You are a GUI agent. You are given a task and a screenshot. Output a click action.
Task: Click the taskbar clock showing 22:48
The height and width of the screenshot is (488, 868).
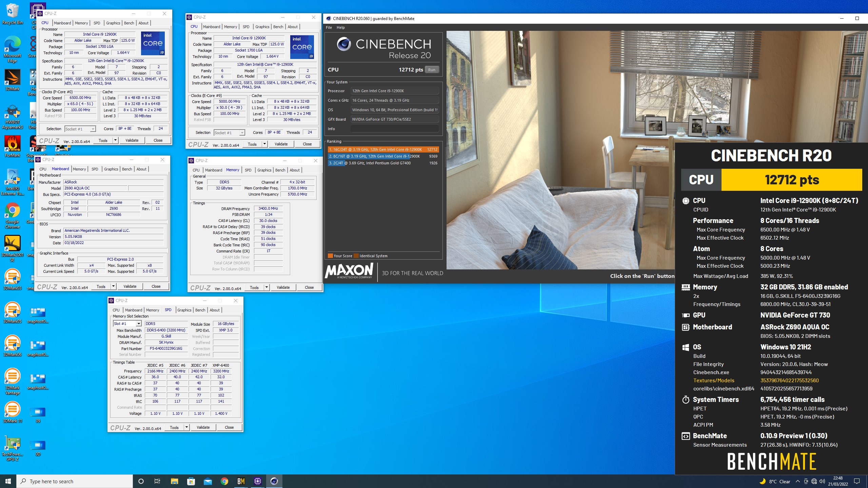[x=838, y=481]
